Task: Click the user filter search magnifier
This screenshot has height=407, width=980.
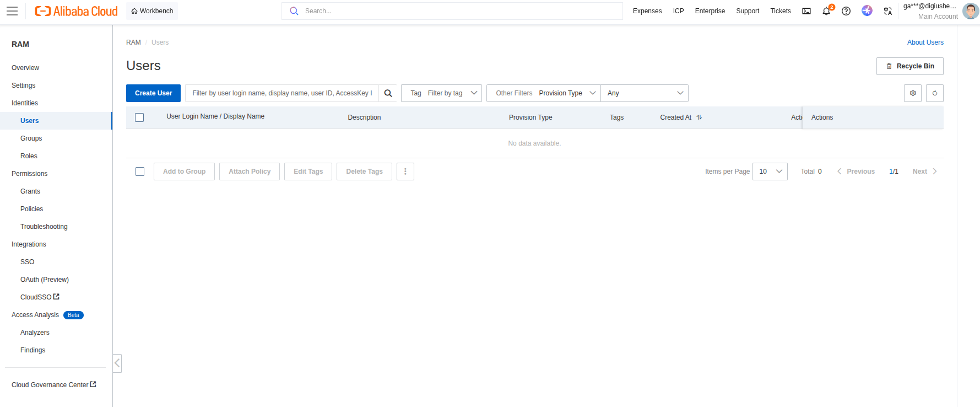Action: click(x=388, y=93)
